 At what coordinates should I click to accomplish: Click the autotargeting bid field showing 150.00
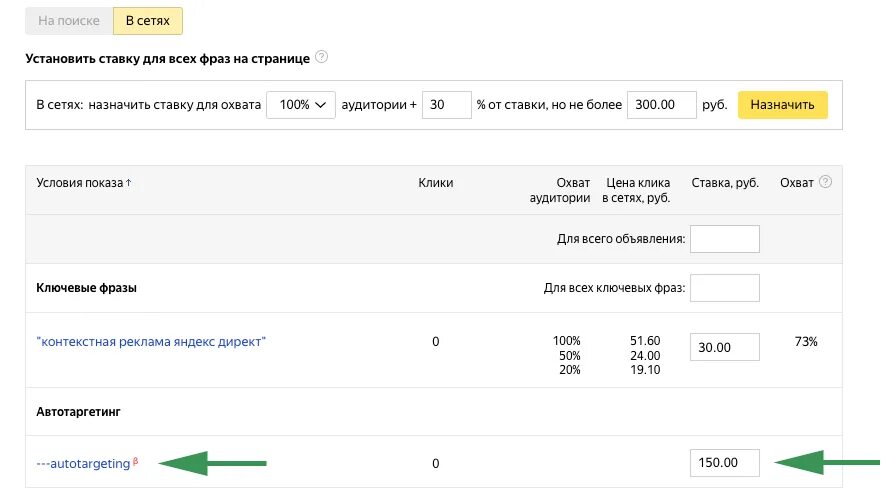724,463
